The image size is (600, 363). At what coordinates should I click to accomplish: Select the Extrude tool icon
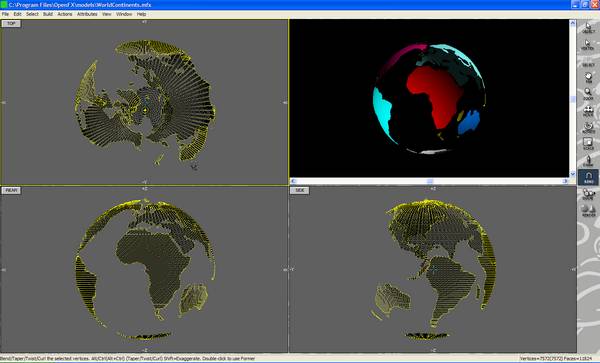tap(588, 161)
